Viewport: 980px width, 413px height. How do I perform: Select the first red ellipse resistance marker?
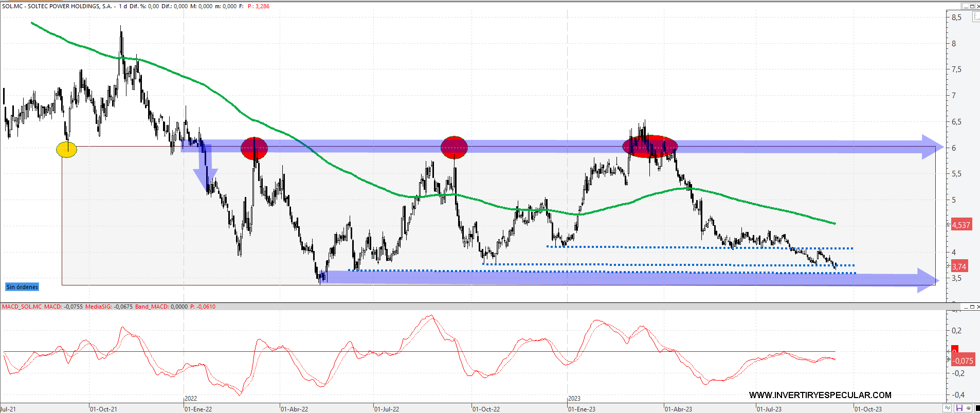click(254, 148)
